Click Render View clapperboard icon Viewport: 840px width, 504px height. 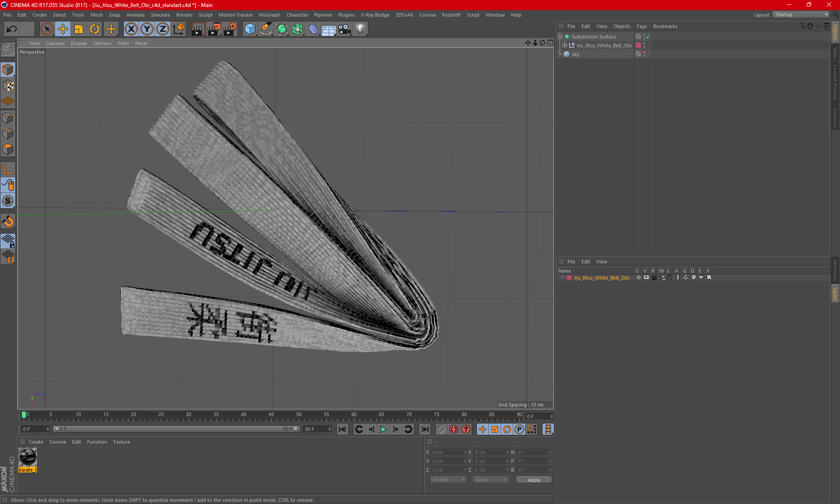198,29
